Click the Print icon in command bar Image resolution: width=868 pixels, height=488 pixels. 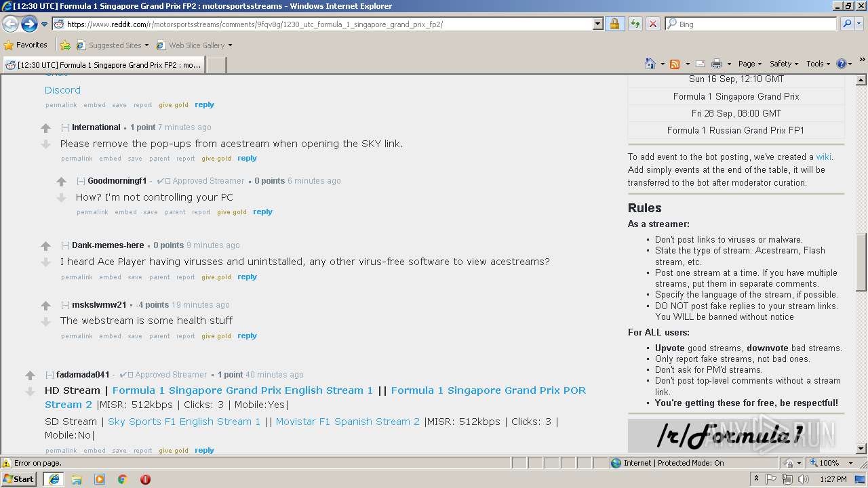tap(717, 64)
